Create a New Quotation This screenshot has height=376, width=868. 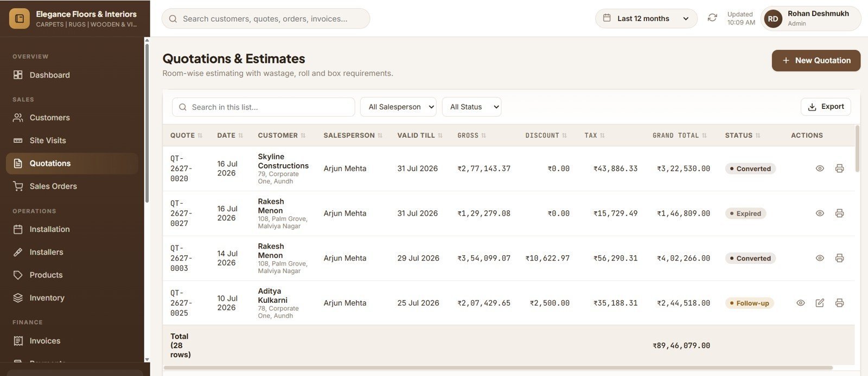coord(816,60)
